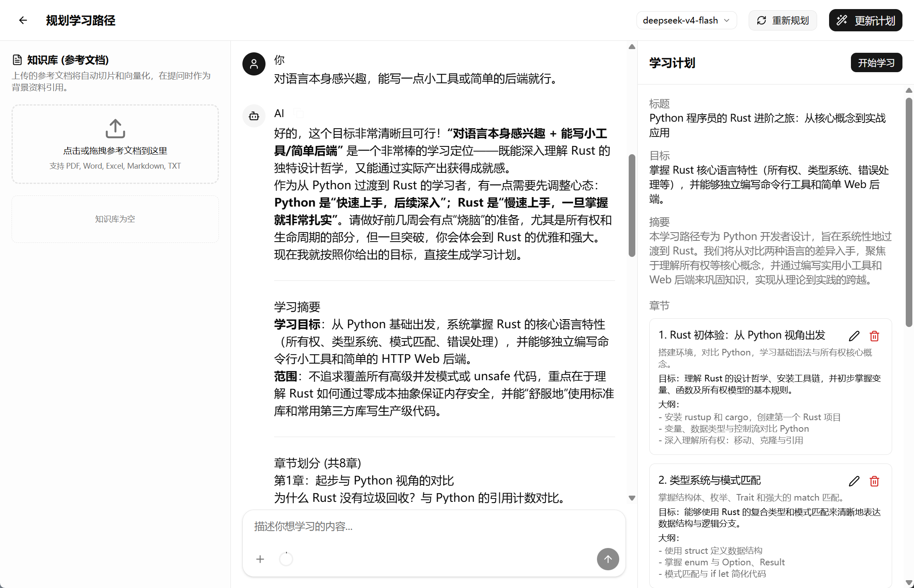Click the chat scrollbar up arrow

(x=632, y=47)
